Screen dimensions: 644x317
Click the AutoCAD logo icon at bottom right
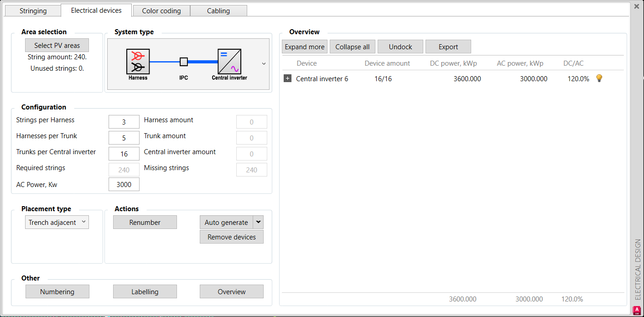637,311
